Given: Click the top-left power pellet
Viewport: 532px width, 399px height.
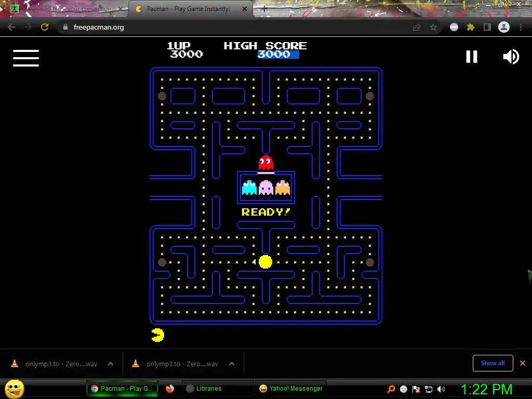Looking at the screenshot, I should [x=162, y=96].
